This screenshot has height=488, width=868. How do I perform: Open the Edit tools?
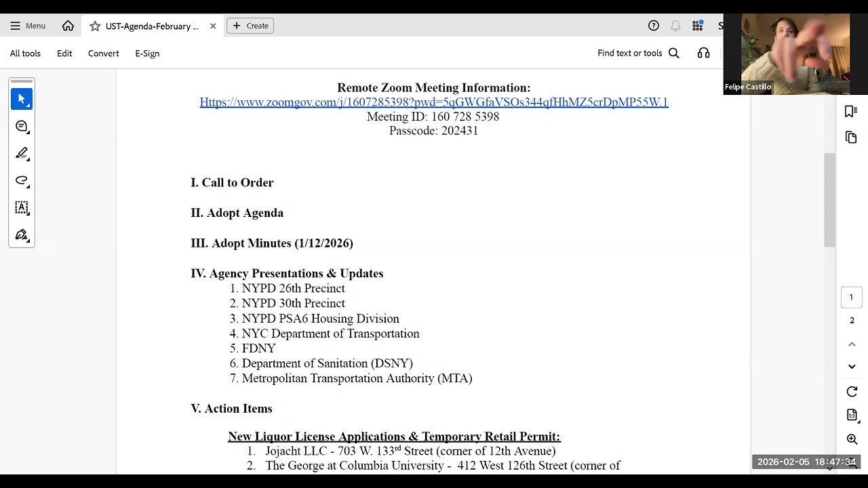click(x=64, y=54)
